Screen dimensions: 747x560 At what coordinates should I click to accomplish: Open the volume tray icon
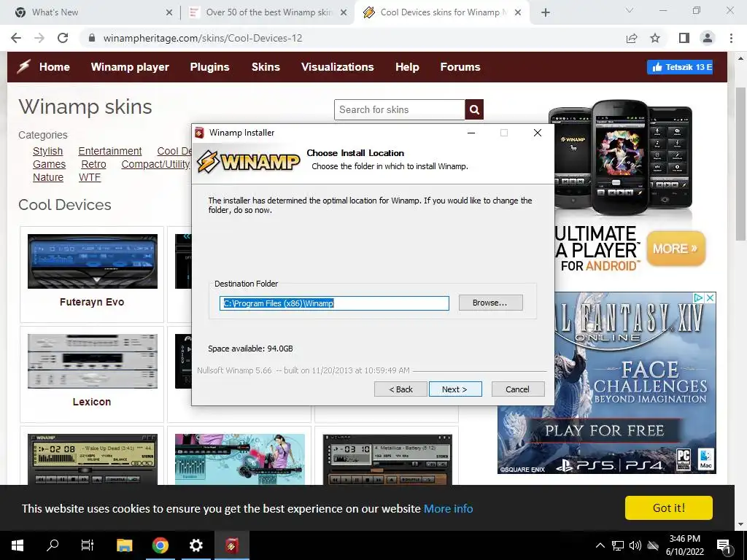click(635, 545)
